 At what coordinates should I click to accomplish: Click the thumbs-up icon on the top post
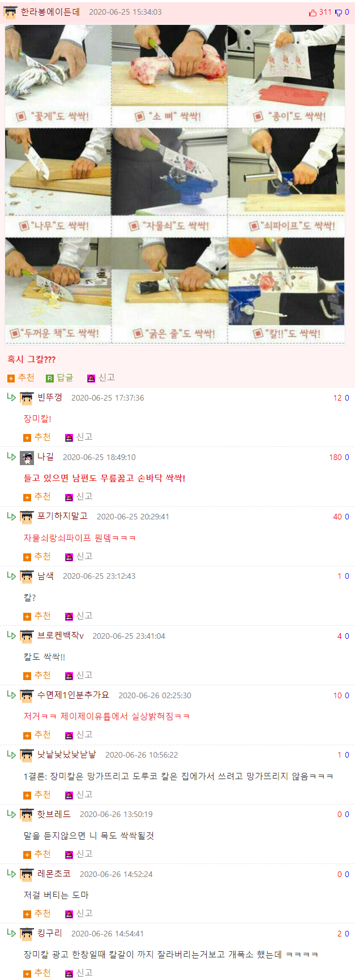[x=313, y=12]
